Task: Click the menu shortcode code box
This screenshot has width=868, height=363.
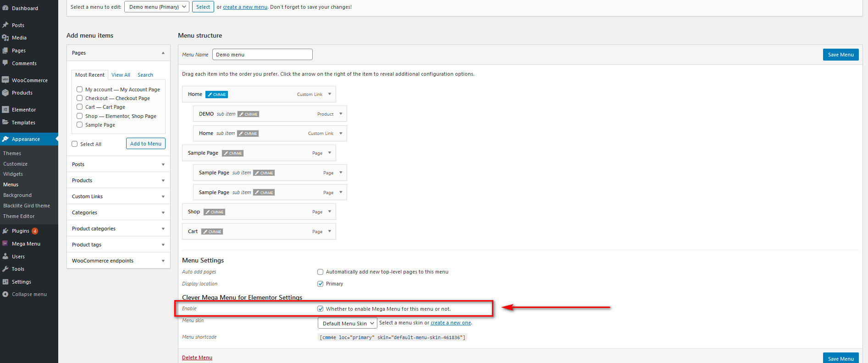Action: 393,337
